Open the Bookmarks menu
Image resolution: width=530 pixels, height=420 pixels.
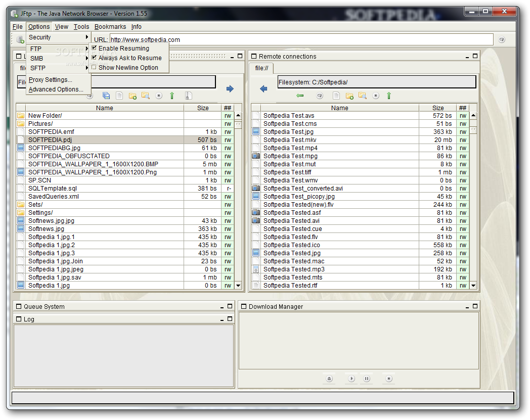pos(110,27)
